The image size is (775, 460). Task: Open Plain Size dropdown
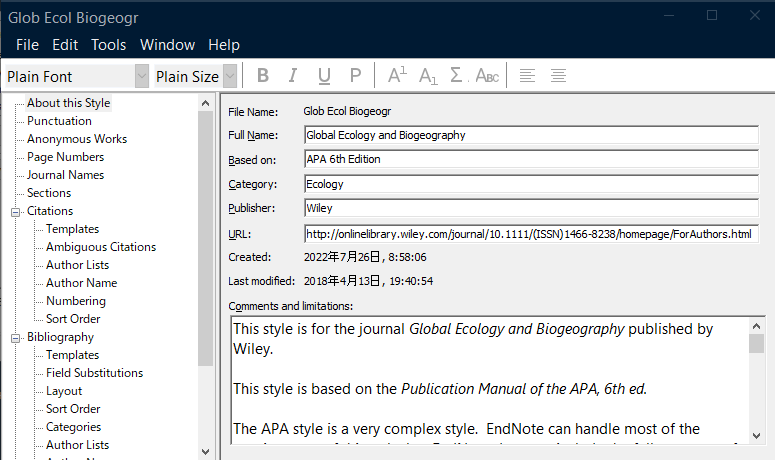coord(230,77)
